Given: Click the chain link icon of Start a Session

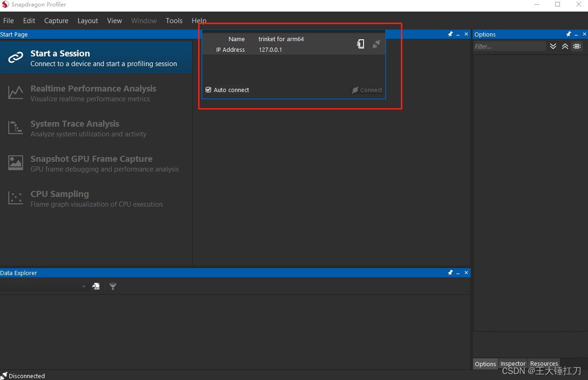Looking at the screenshot, I should coord(16,58).
